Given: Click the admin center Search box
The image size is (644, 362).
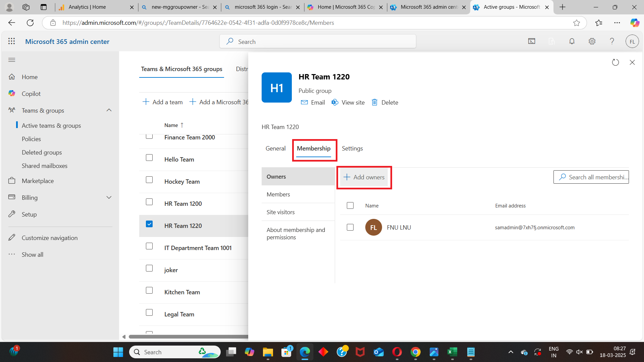Looking at the screenshot, I should tap(318, 42).
